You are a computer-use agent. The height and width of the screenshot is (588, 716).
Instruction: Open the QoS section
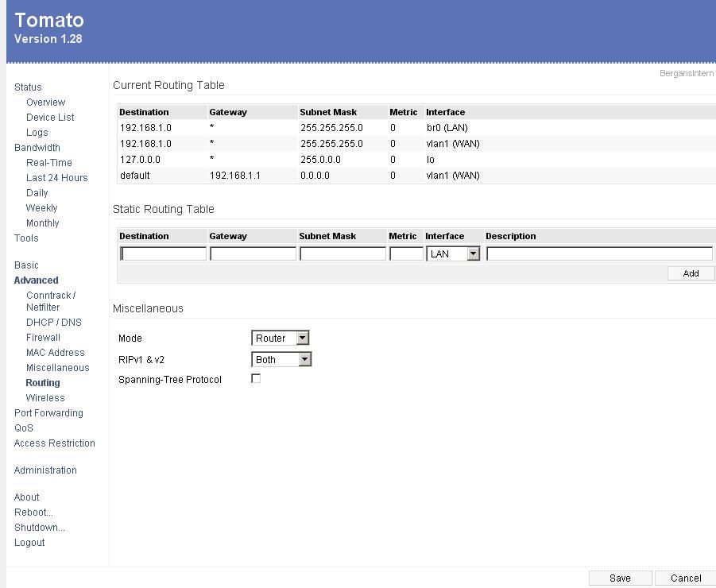(23, 427)
